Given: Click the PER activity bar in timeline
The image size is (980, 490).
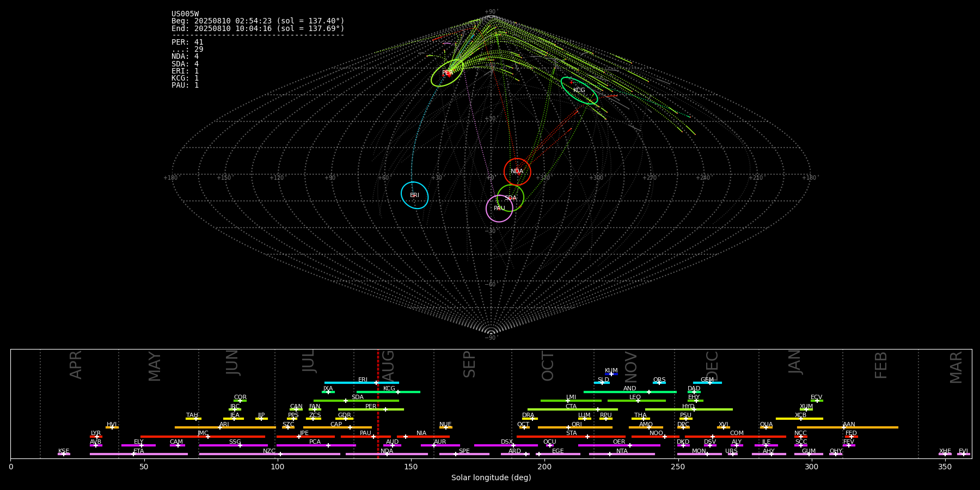Looking at the screenshot, I should pyautogui.click(x=371, y=409).
